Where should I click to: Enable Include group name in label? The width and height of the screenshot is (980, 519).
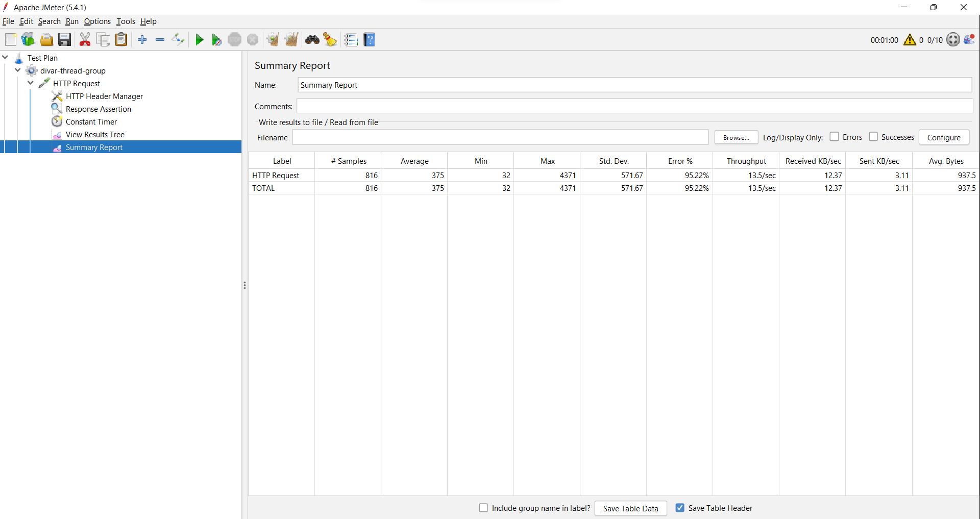(483, 508)
